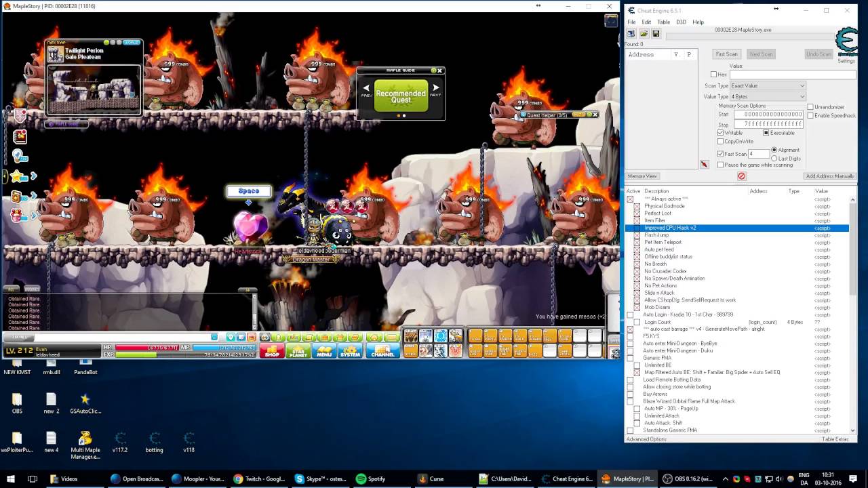Click the Start address field
The image size is (868, 488).
click(x=769, y=115)
